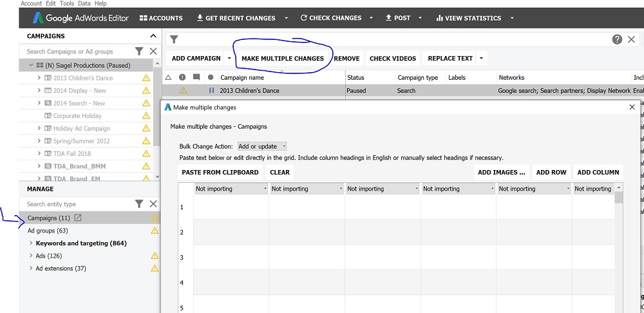Open the Add Campaign dropdown arrow
Image resolution: width=644 pixels, height=313 pixels.
(229, 59)
